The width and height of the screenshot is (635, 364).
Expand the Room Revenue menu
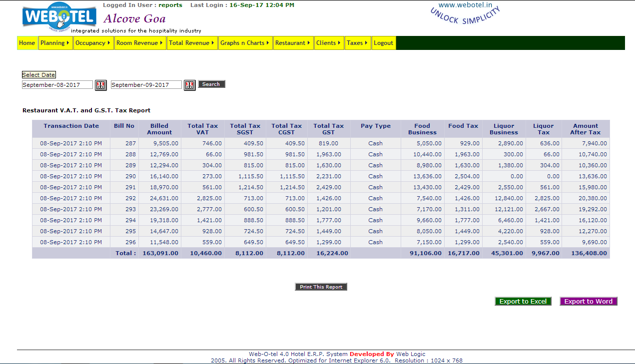140,43
